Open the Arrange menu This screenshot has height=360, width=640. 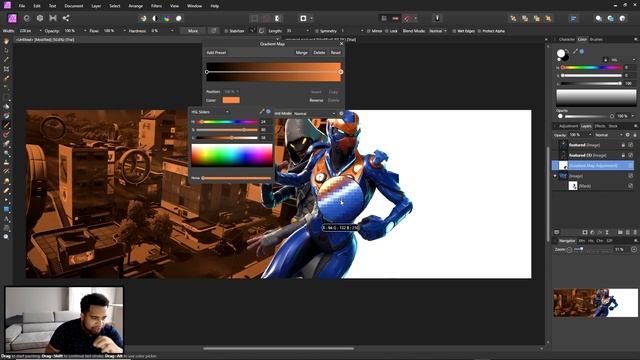[136, 6]
